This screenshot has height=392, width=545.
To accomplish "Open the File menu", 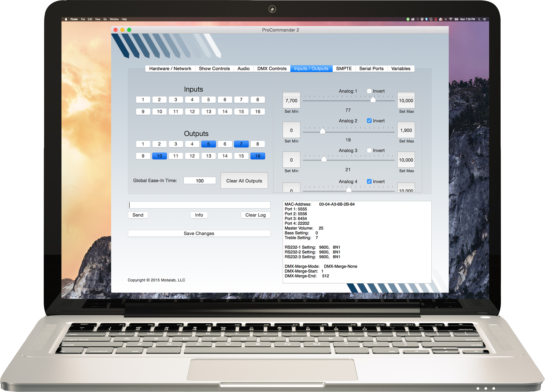I will pos(83,19).
